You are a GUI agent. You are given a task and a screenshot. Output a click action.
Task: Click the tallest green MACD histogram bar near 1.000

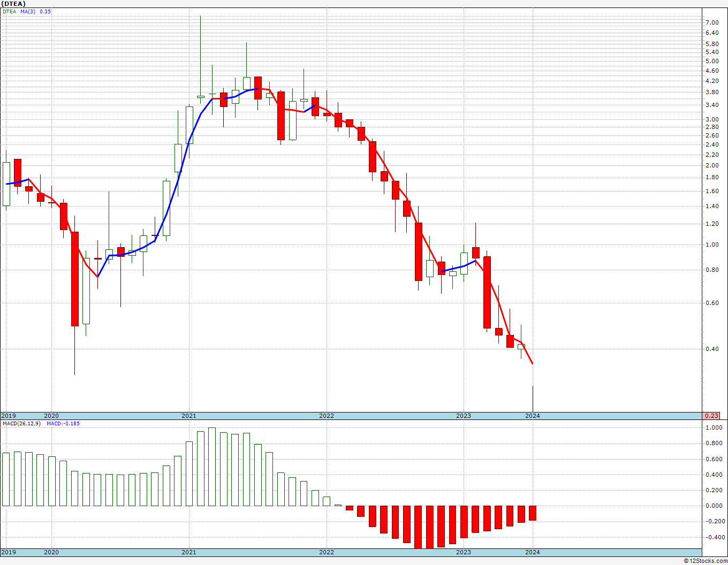click(212, 467)
